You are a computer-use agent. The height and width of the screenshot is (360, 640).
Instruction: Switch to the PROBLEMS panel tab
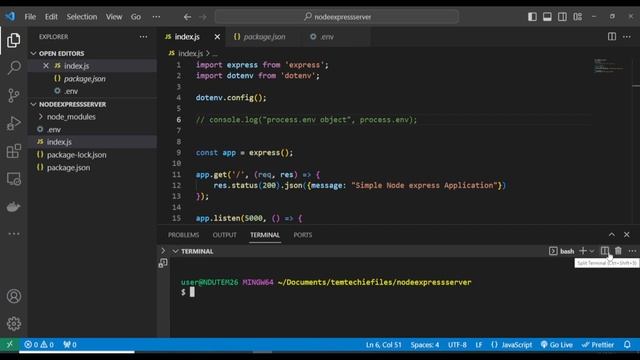[183, 235]
